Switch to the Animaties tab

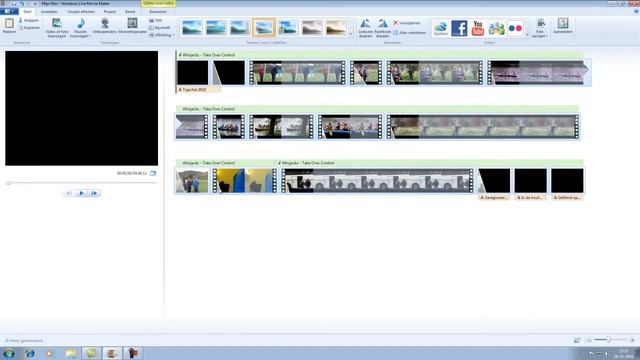coord(49,11)
